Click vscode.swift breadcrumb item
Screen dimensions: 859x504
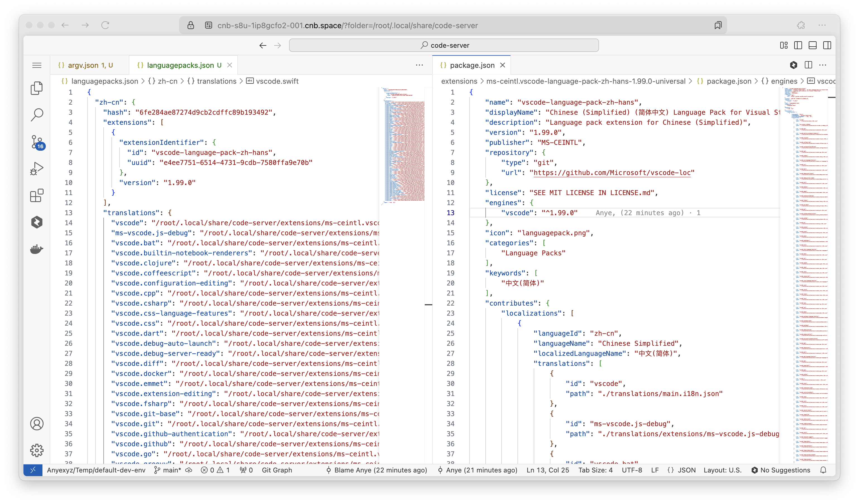(272, 81)
